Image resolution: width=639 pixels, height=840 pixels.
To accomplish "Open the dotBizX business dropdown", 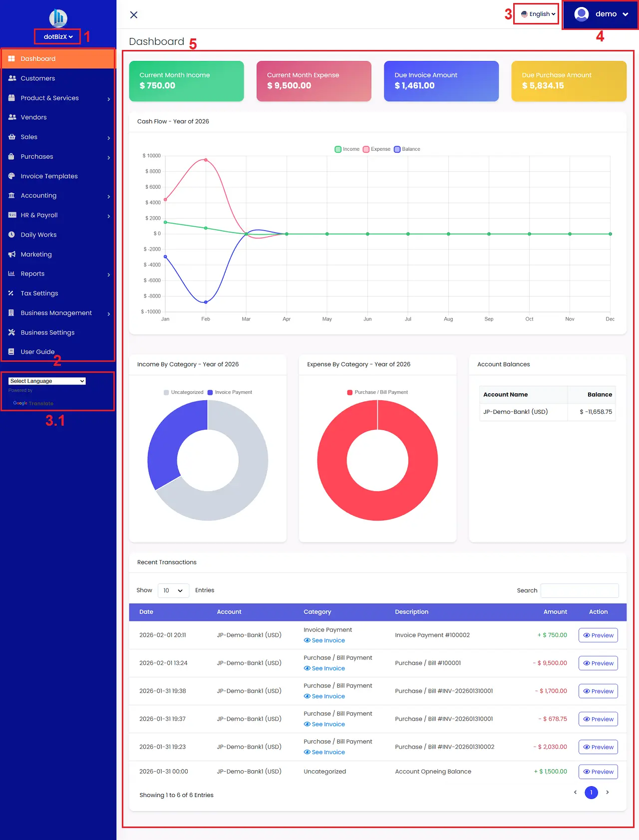I will (58, 36).
